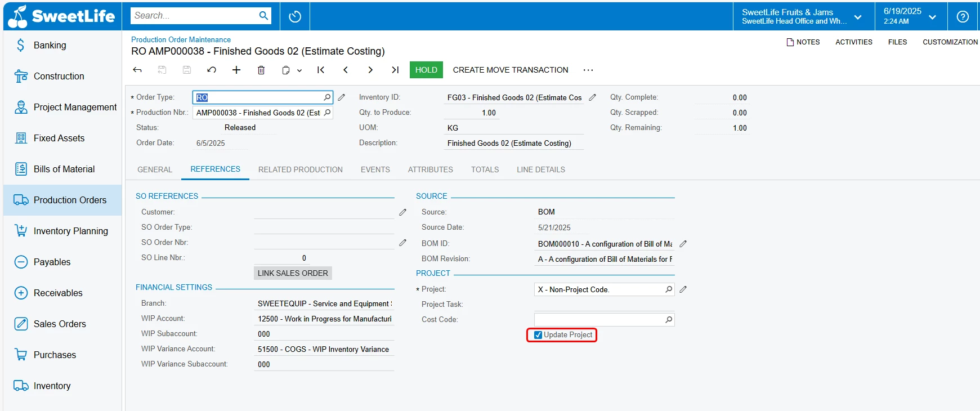Click the pencil icon next to Customer
The height and width of the screenshot is (411, 980).
402,212
